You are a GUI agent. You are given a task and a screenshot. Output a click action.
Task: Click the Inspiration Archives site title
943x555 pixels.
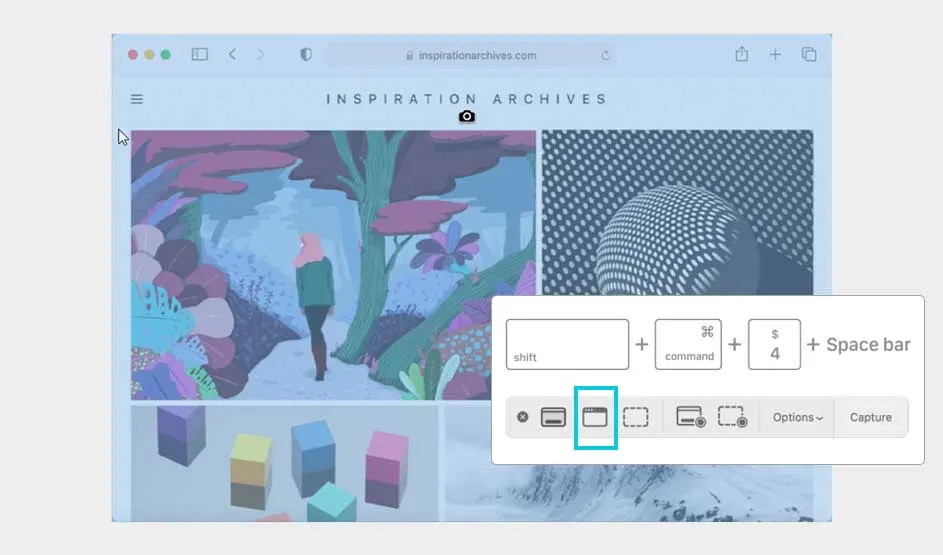pos(467,99)
